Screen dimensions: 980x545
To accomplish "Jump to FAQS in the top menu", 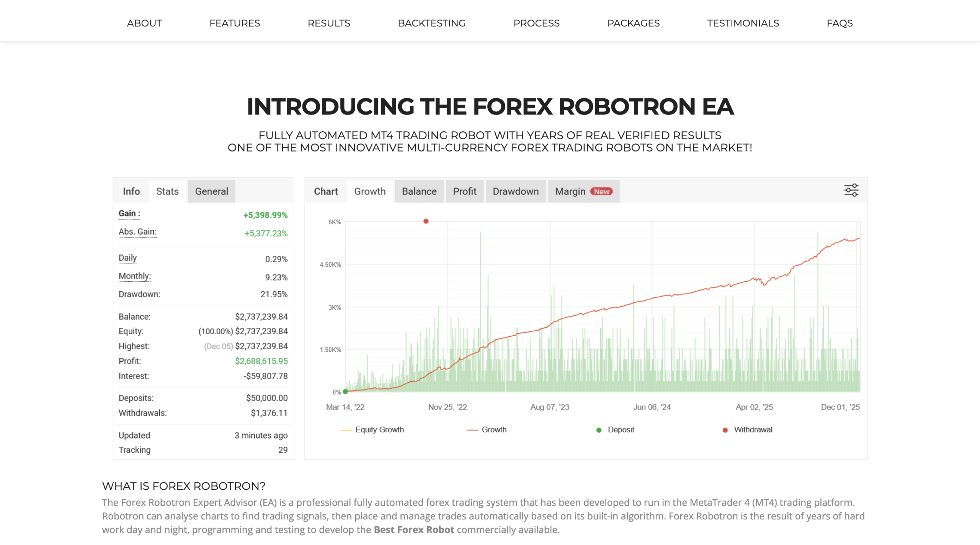I will click(x=839, y=23).
